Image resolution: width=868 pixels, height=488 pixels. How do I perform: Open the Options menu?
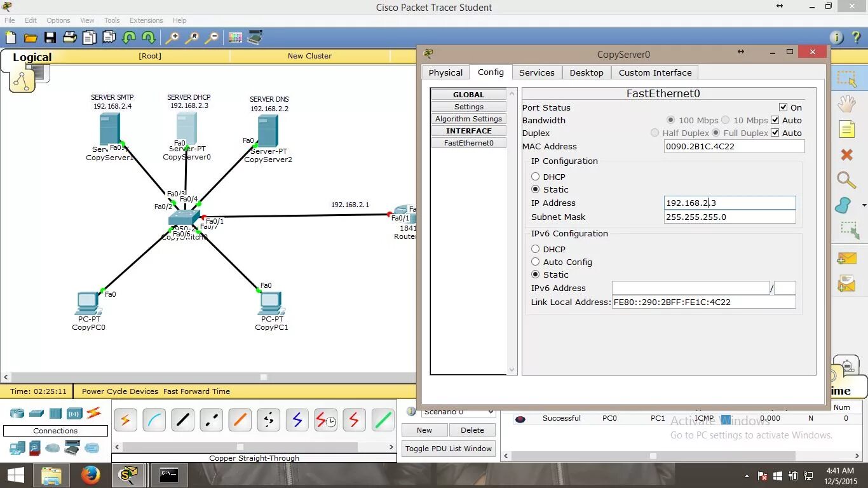click(x=58, y=20)
